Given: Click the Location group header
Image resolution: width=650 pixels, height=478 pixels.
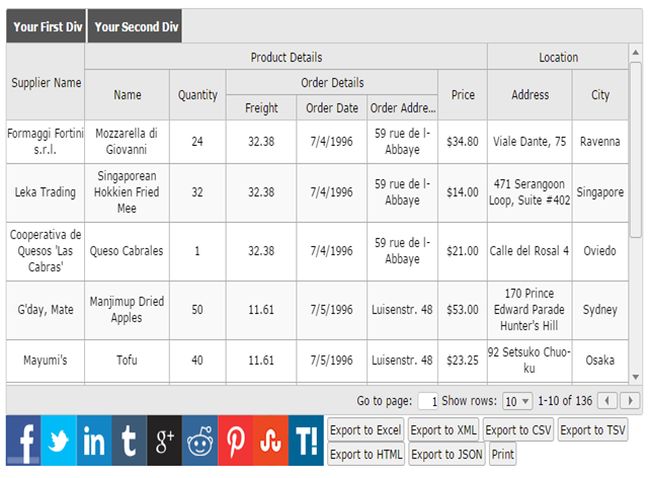Looking at the screenshot, I should (558, 57).
